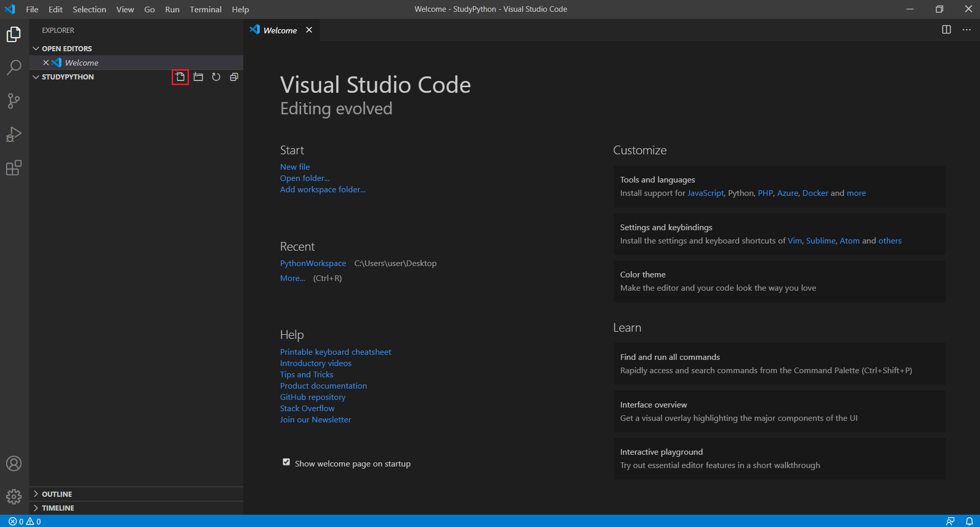Install Sublime keybindings link

[821, 241]
